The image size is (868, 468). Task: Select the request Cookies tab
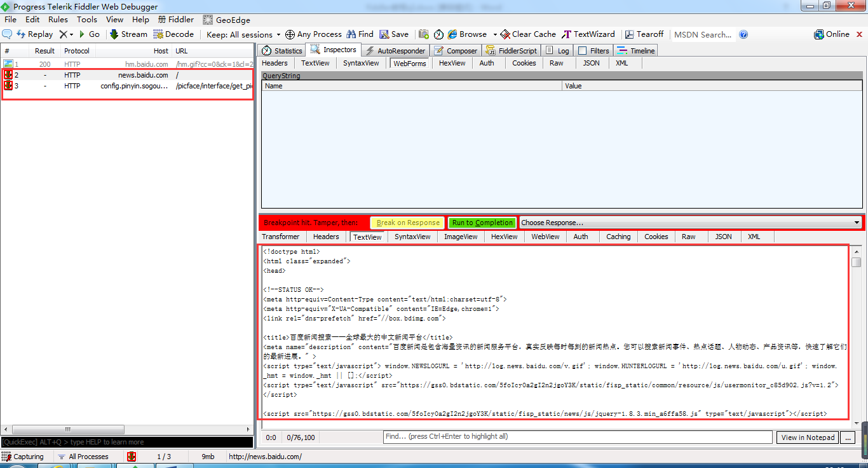pos(524,63)
